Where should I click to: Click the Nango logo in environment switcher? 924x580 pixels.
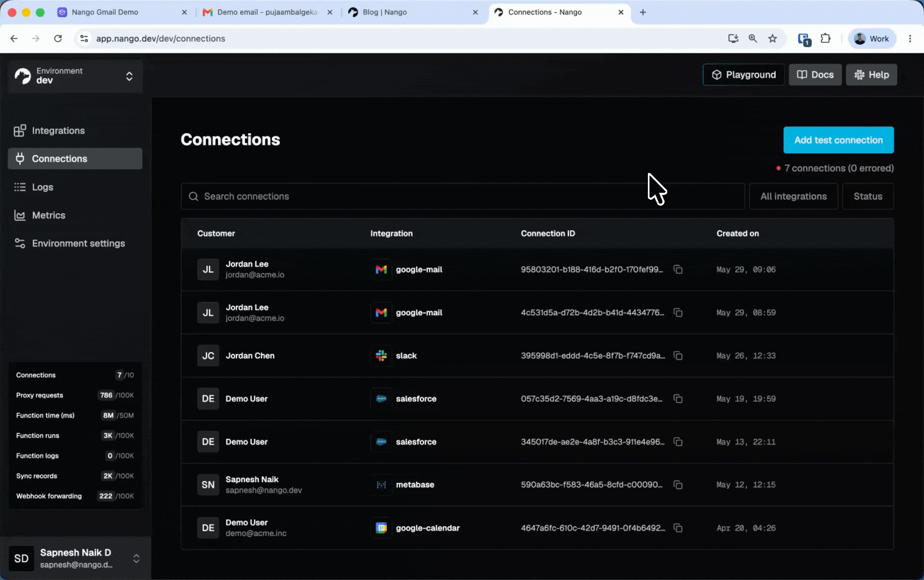pos(23,76)
